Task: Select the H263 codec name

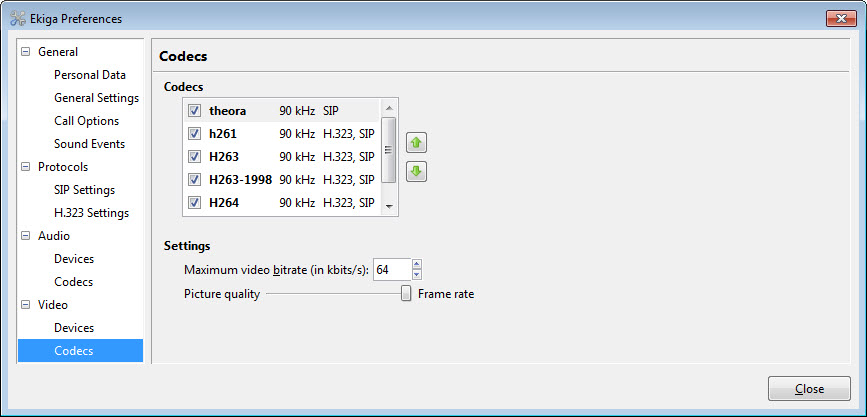Action: coord(224,157)
